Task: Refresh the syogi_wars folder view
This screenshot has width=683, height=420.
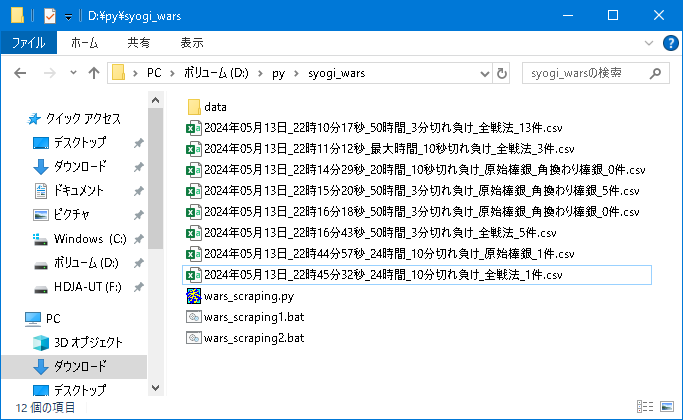Action: [x=502, y=73]
